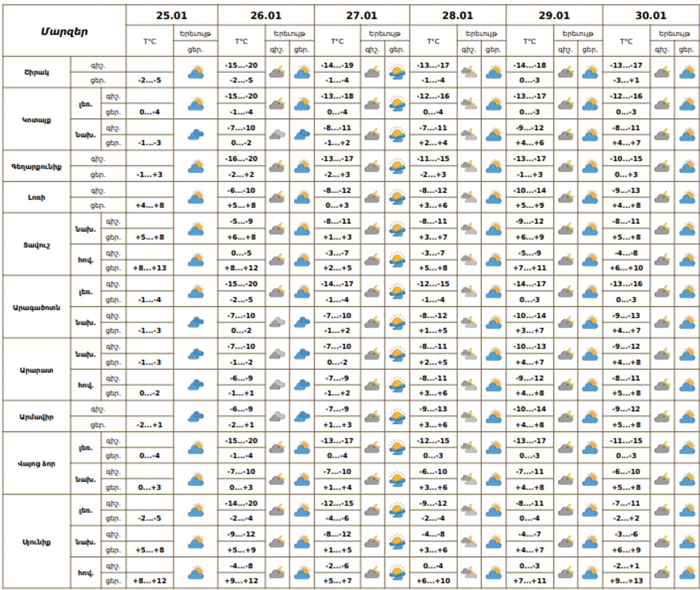Image resolution: width=700 pixels, height=590 pixels.
Task: Select the 25.01 date column header
Action: tap(172, 15)
